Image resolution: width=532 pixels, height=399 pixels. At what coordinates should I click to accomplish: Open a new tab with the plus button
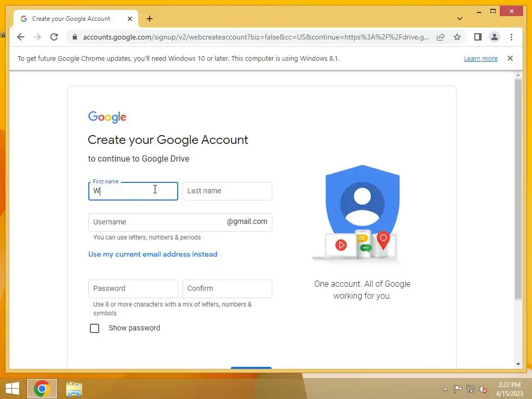tap(150, 19)
